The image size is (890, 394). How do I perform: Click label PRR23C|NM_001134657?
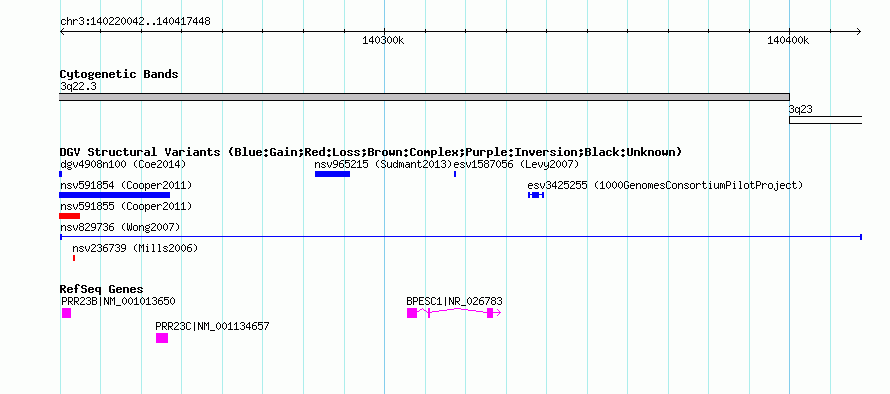click(x=212, y=326)
